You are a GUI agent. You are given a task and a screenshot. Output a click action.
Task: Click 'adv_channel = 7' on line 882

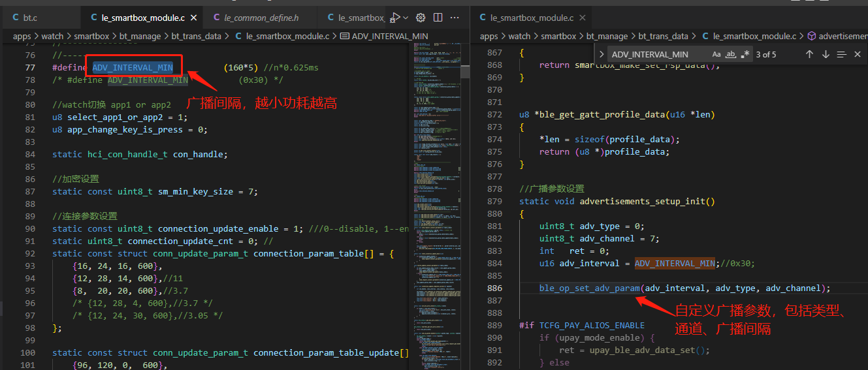(617, 238)
